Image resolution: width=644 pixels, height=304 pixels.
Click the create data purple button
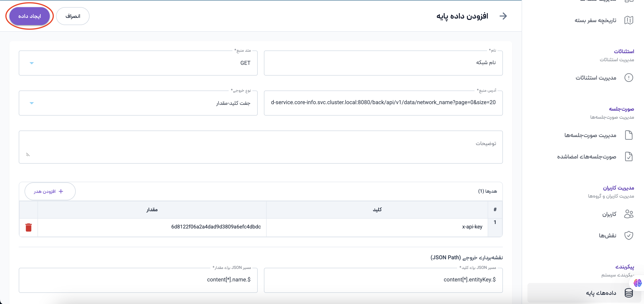pyautogui.click(x=29, y=16)
